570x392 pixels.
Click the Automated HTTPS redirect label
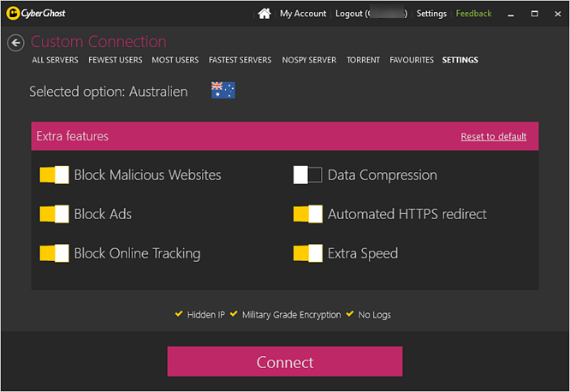coord(407,214)
